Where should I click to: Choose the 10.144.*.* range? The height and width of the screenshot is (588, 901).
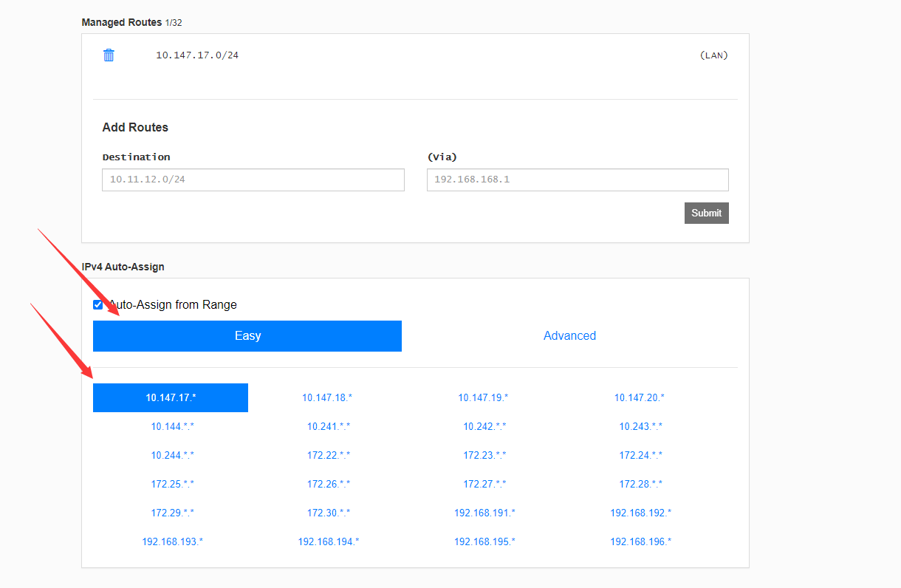tap(173, 426)
